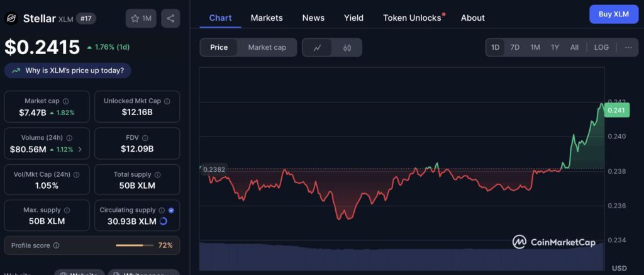Open Max. supply info icon

(x=67, y=210)
